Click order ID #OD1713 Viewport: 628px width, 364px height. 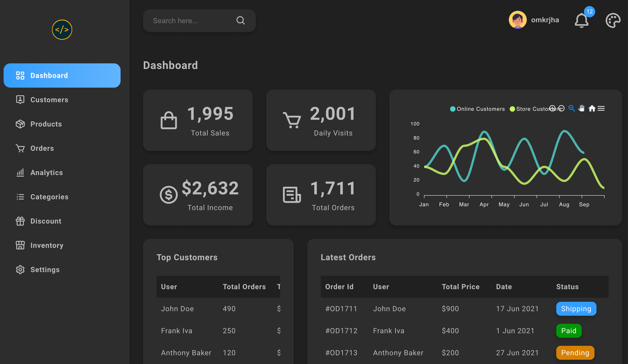pyautogui.click(x=341, y=353)
